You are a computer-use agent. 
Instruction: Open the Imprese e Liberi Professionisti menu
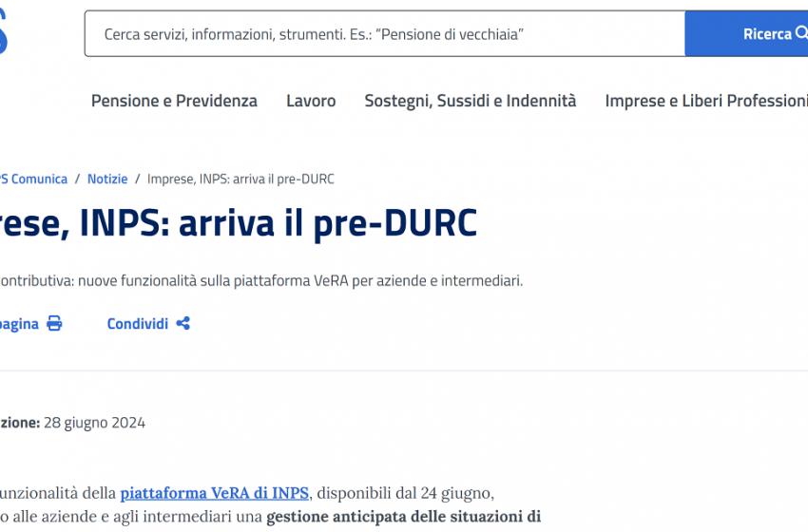point(705,101)
